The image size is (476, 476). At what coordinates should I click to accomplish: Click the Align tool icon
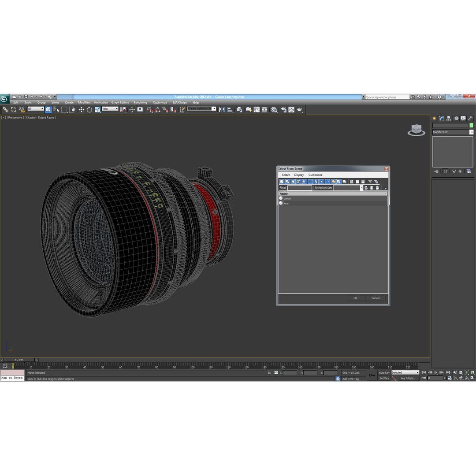click(x=230, y=110)
